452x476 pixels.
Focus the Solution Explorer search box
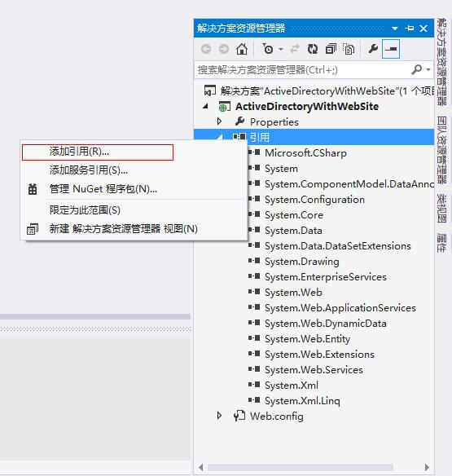coord(303,70)
